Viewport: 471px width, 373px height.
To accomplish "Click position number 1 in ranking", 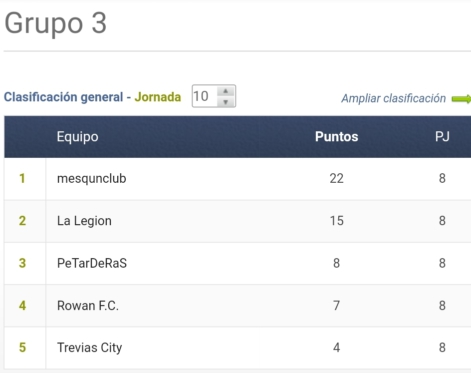I will (x=22, y=179).
